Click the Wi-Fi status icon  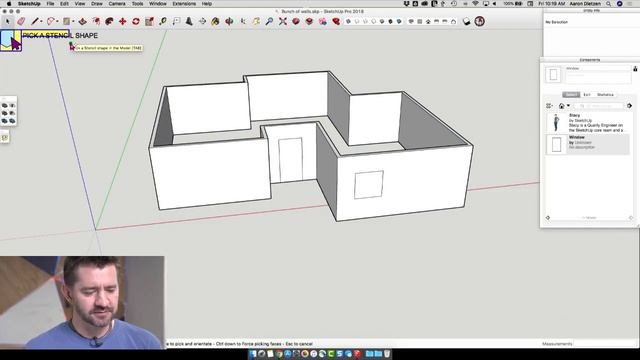coord(475,4)
